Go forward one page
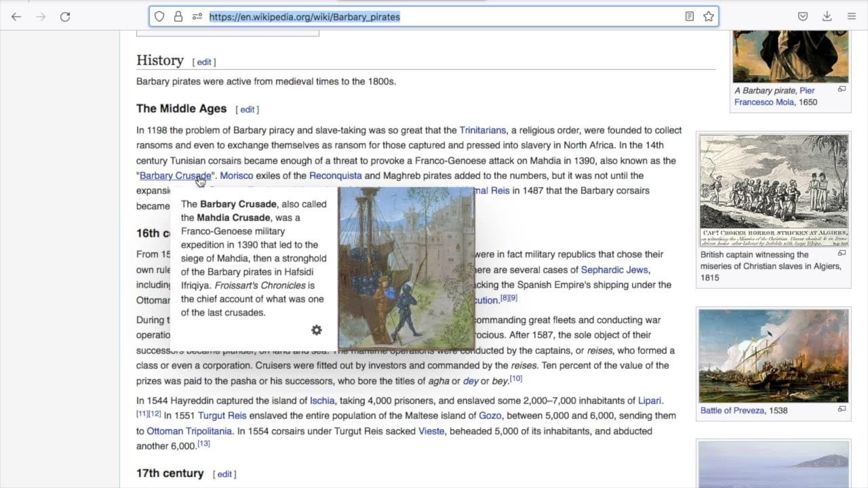Image resolution: width=868 pixels, height=488 pixels. 41,16
